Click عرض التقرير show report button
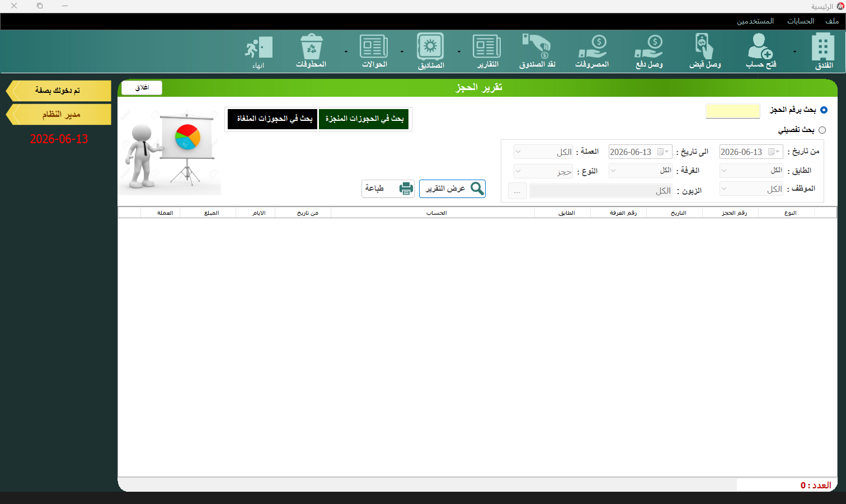The height and width of the screenshot is (504, 846). pos(452,189)
